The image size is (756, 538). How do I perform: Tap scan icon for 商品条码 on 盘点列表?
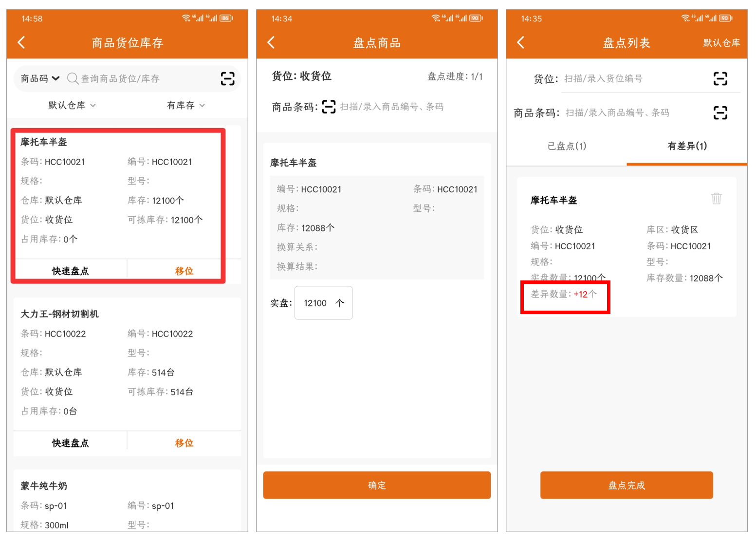point(720,113)
